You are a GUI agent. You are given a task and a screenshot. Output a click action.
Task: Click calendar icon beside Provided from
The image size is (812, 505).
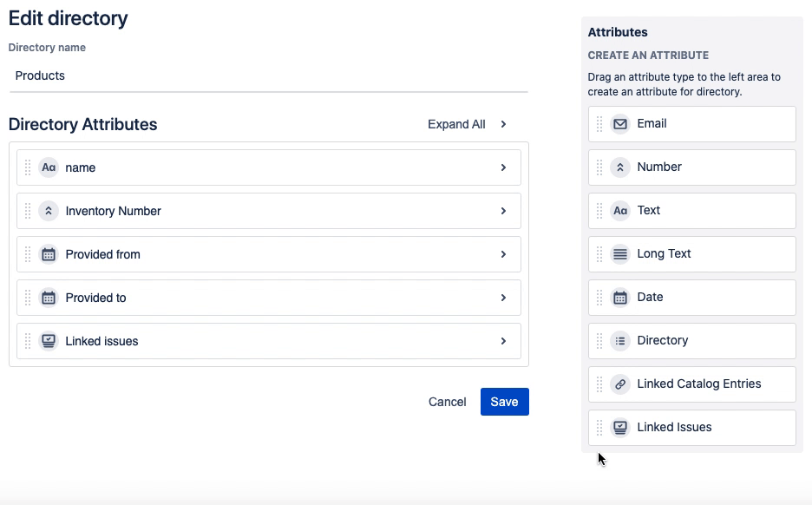49,254
